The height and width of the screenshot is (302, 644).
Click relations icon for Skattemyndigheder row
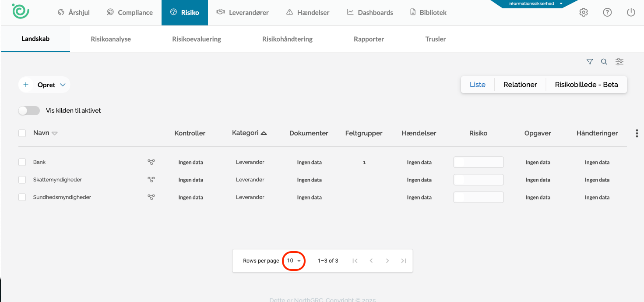(151, 180)
